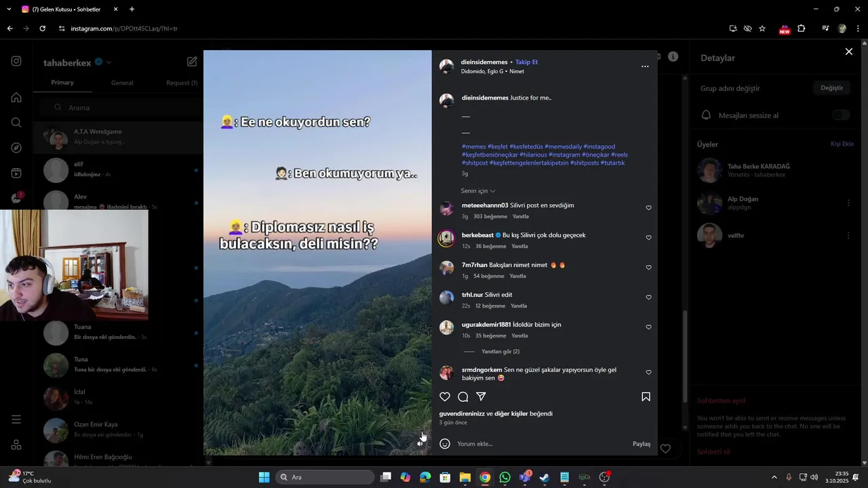Viewport: 868px width, 488px height.
Task: Like the Instagram post with heart icon
Action: pyautogui.click(x=445, y=396)
